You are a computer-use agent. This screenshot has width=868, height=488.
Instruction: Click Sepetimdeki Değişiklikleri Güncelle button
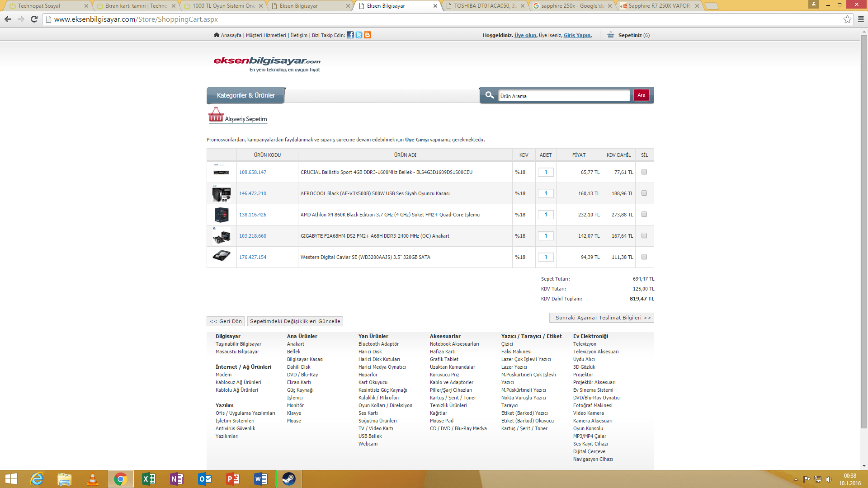[295, 321]
